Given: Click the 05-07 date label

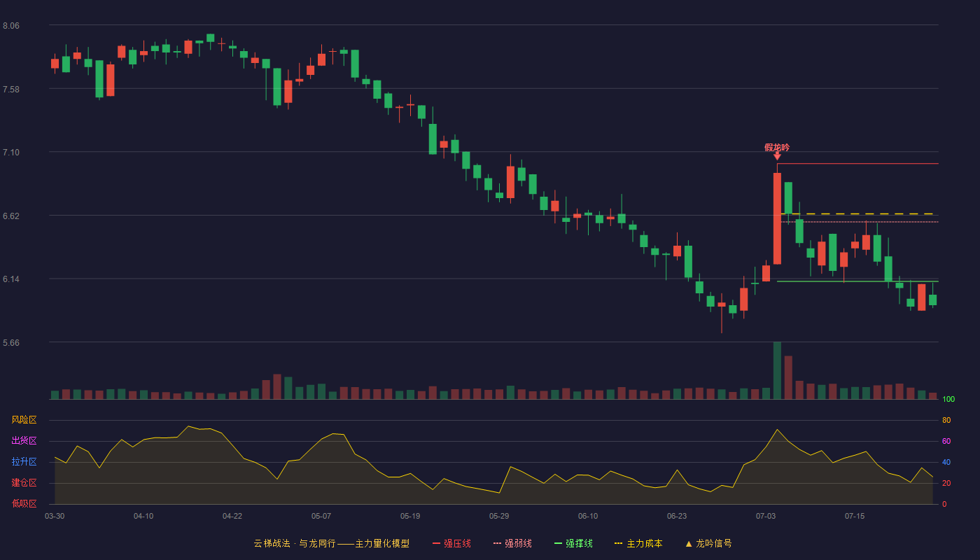Looking at the screenshot, I should 321,516.
